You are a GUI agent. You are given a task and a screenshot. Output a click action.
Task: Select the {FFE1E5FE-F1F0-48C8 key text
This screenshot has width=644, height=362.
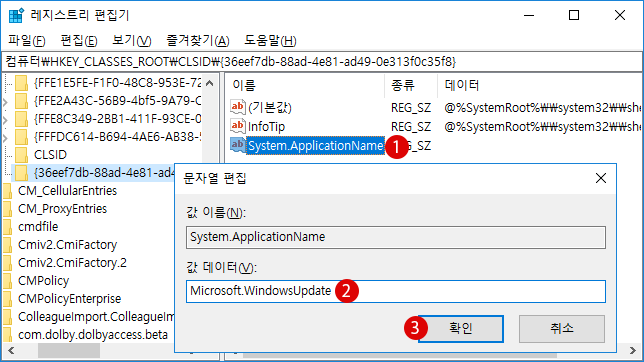[x=117, y=83]
